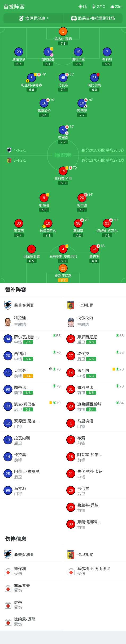Expand referee 埃伊罗尔迪 details via the chevron
This screenshot has width=126, height=644.
click(x=47, y=18)
